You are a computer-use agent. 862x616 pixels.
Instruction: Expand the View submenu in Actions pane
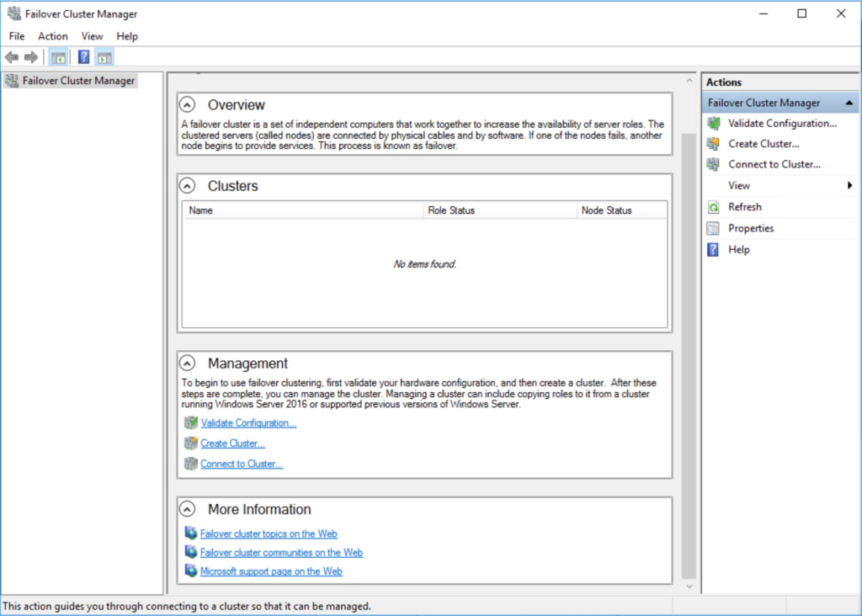(738, 185)
